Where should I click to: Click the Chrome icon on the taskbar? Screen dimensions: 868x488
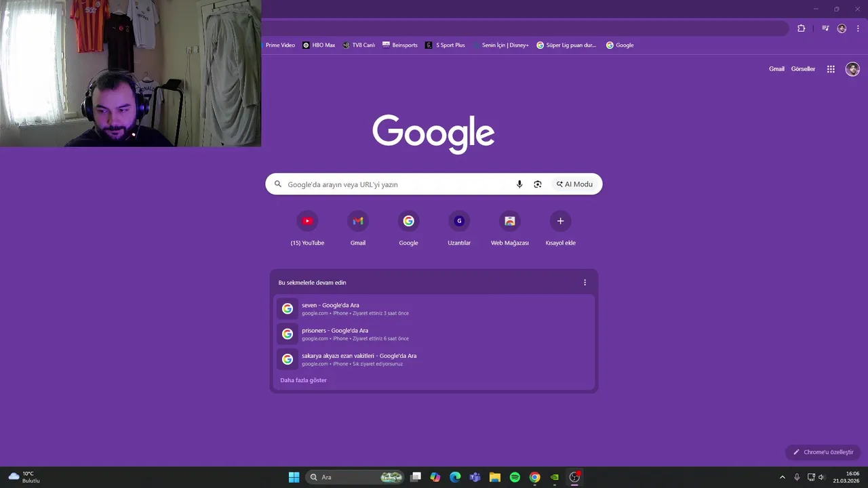[534, 477]
